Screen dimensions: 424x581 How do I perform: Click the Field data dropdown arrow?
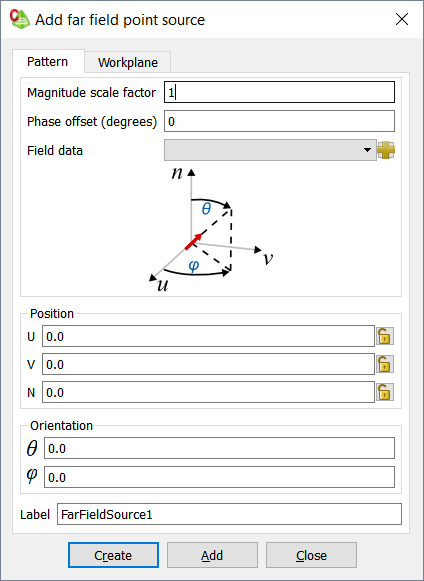(367, 150)
